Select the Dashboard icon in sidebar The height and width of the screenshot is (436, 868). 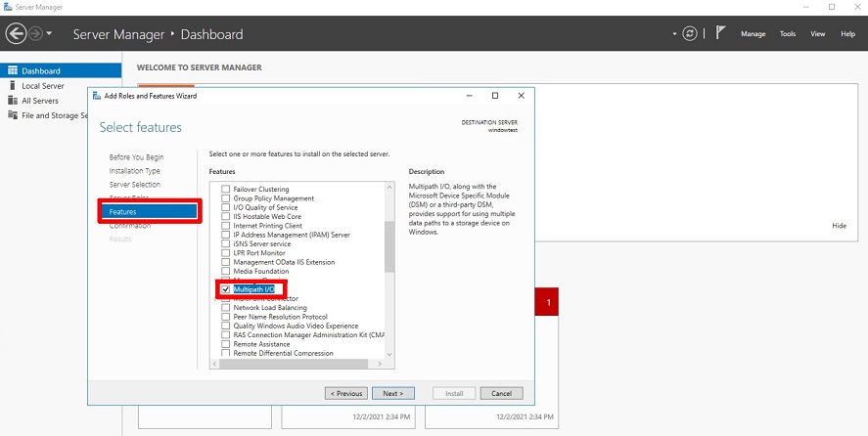[x=13, y=71]
